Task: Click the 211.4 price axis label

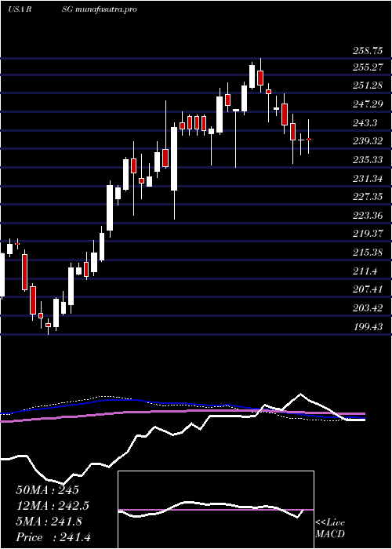Action: tap(365, 271)
